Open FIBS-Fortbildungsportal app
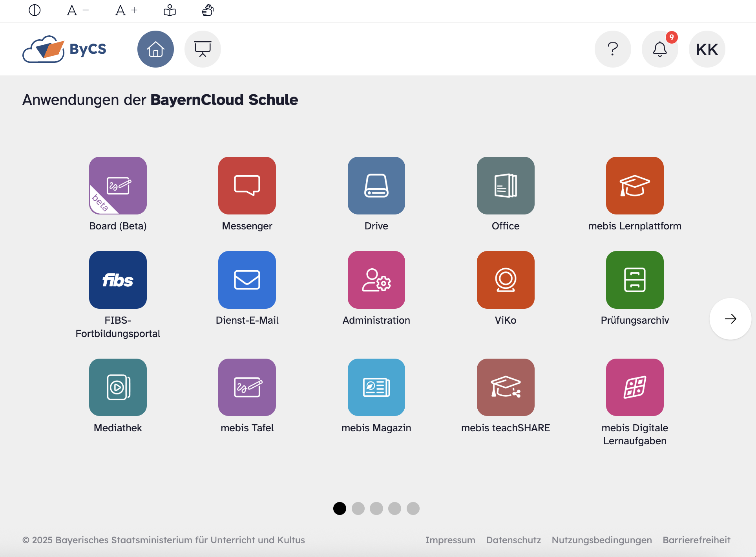 point(118,280)
